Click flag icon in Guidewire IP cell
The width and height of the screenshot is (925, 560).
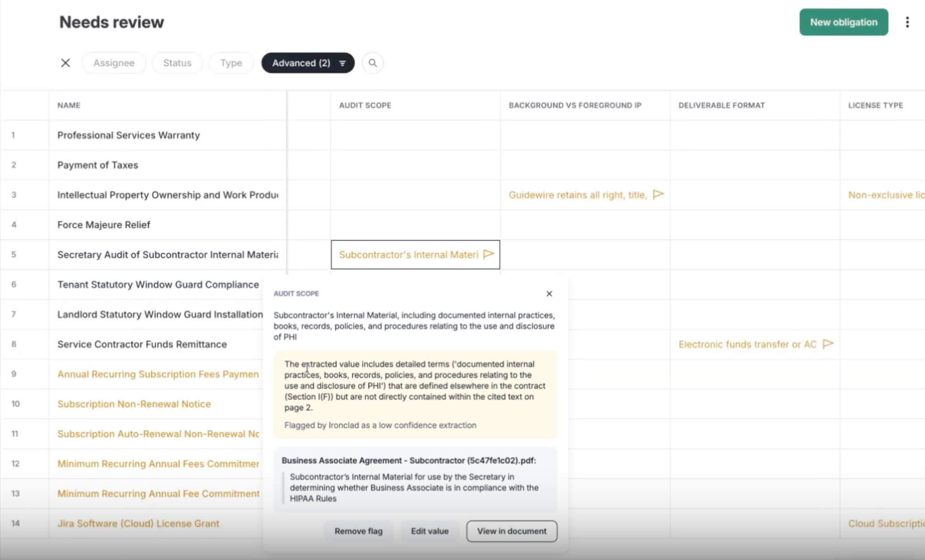coord(659,195)
